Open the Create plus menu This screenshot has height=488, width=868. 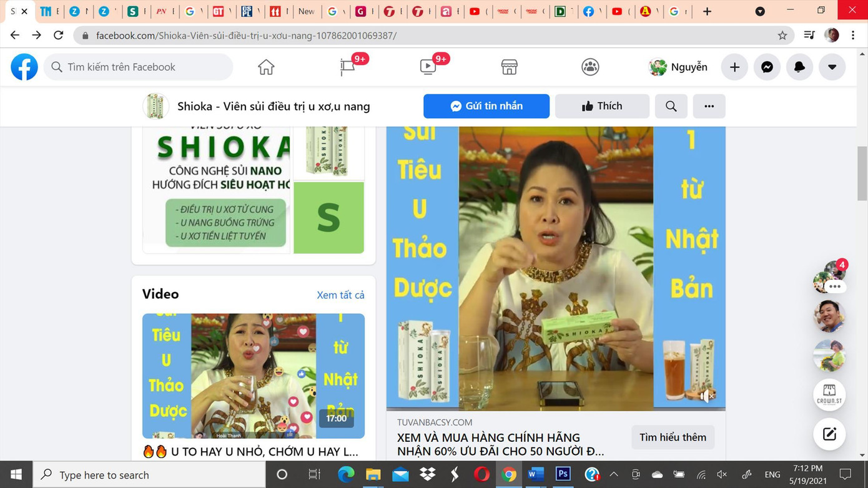pos(734,67)
